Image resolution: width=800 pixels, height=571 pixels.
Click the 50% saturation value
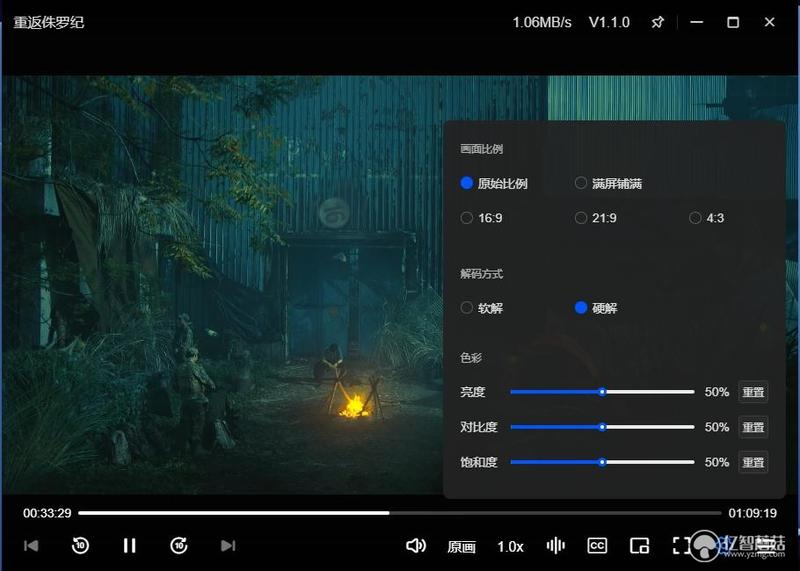point(716,462)
